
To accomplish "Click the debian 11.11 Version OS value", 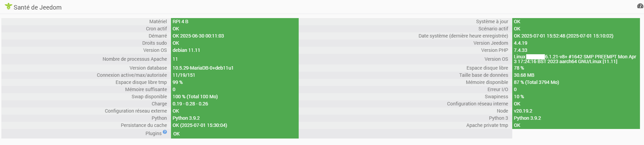I will tap(186, 50).
